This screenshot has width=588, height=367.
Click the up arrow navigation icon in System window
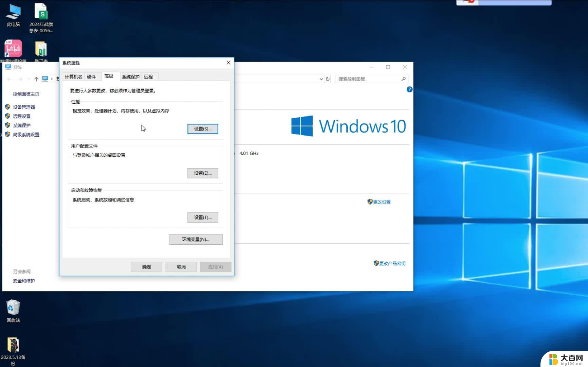36,79
